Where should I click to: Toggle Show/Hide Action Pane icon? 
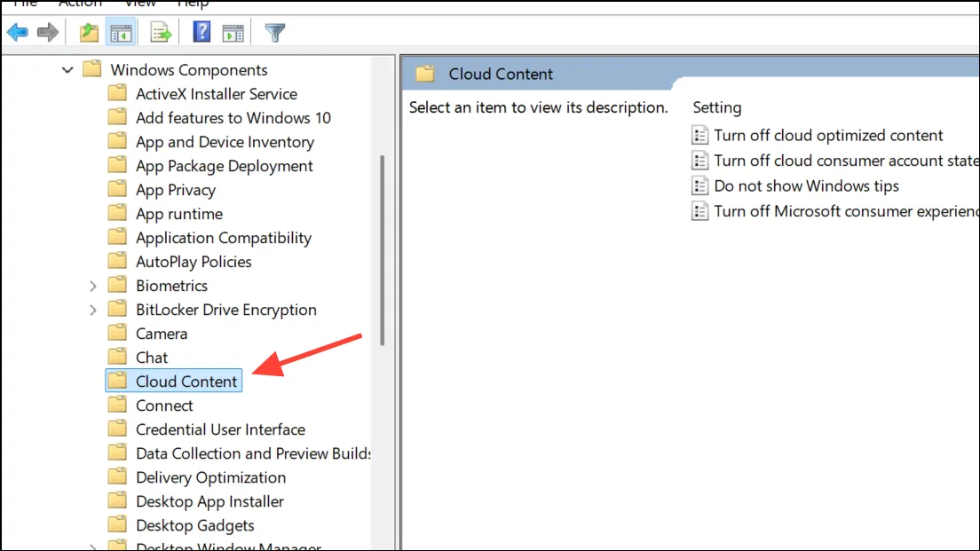(x=233, y=33)
